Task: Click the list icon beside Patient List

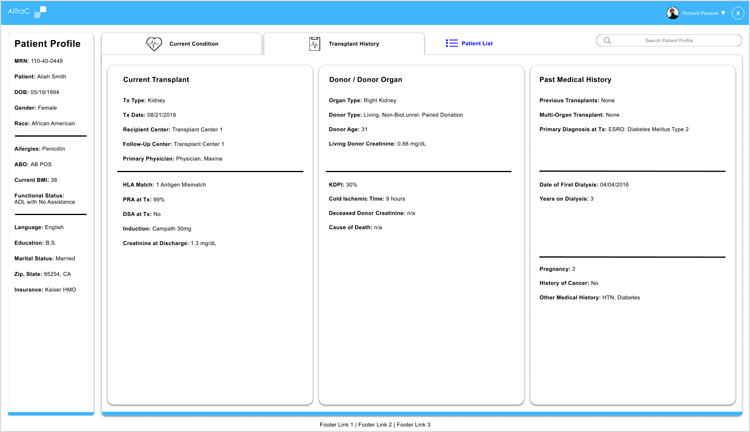Action: 452,43
